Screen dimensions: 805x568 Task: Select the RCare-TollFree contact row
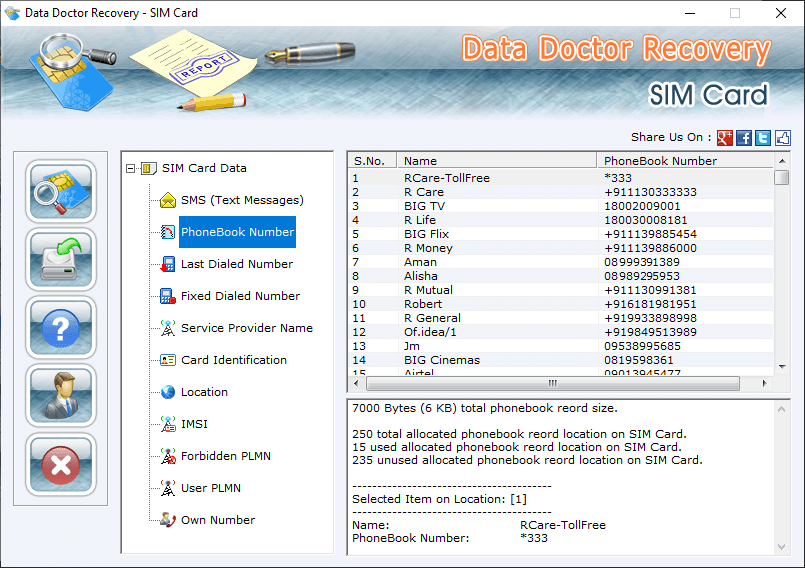pyautogui.click(x=561, y=178)
